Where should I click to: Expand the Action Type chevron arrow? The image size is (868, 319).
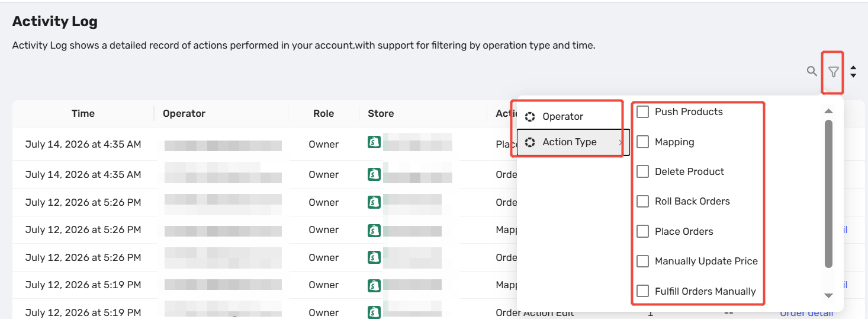tap(621, 142)
